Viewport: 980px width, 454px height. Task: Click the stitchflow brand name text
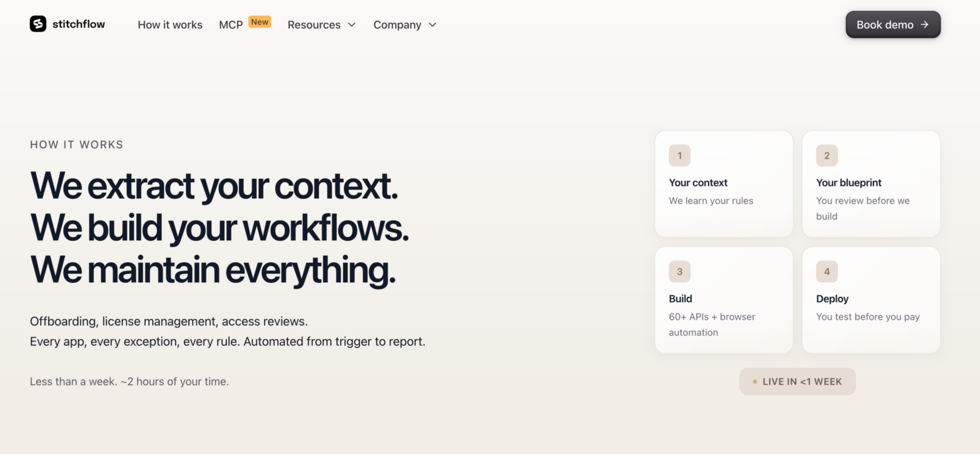(78, 24)
